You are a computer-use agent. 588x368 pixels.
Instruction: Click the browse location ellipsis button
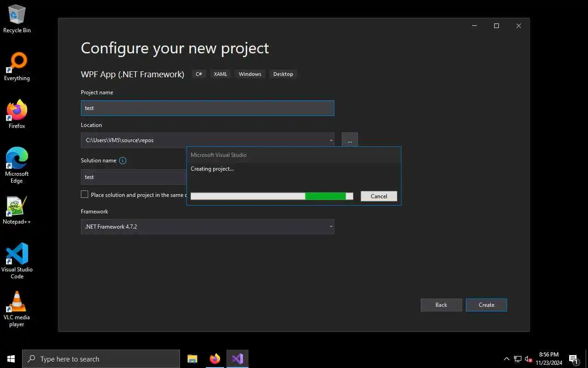(x=350, y=140)
